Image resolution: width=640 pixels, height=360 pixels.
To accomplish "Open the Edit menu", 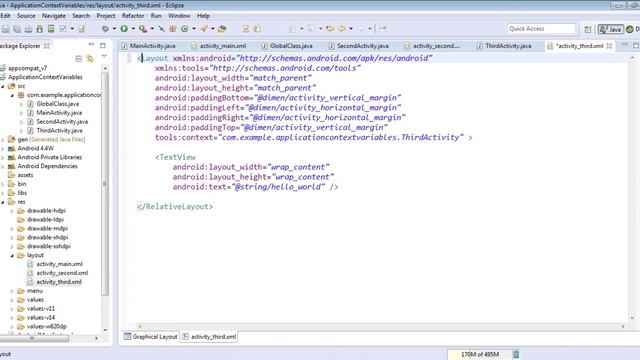I will (5, 16).
